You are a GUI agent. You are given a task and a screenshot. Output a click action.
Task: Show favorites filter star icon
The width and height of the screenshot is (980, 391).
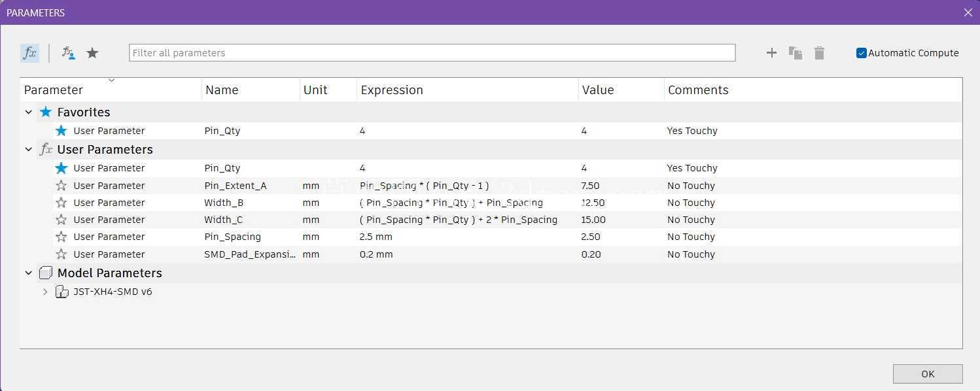click(93, 53)
